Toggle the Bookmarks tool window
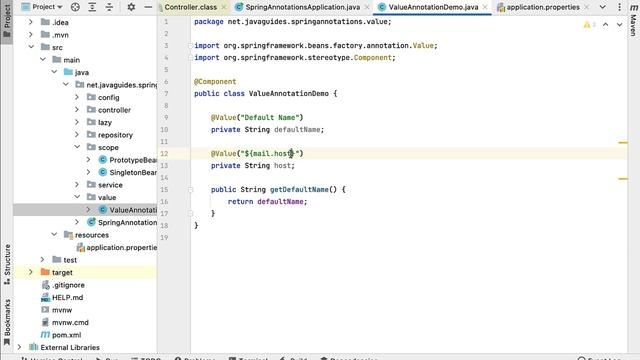The width and height of the screenshot is (640, 360). pos(7,322)
